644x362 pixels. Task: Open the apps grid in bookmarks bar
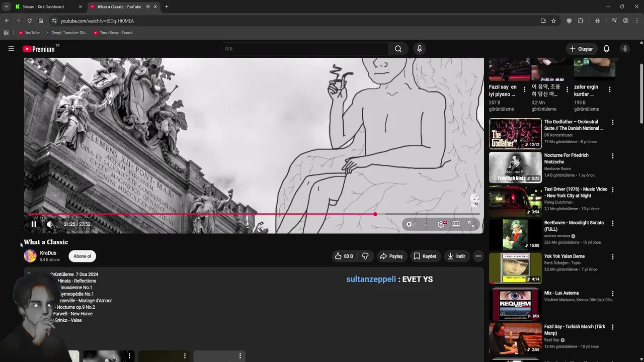click(6, 33)
